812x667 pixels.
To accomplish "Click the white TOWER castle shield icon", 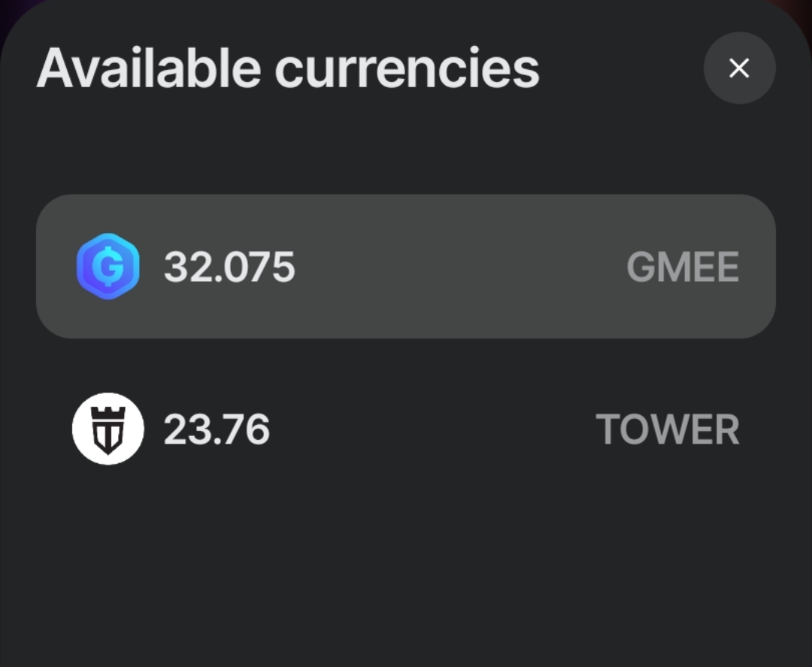I will click(x=108, y=429).
